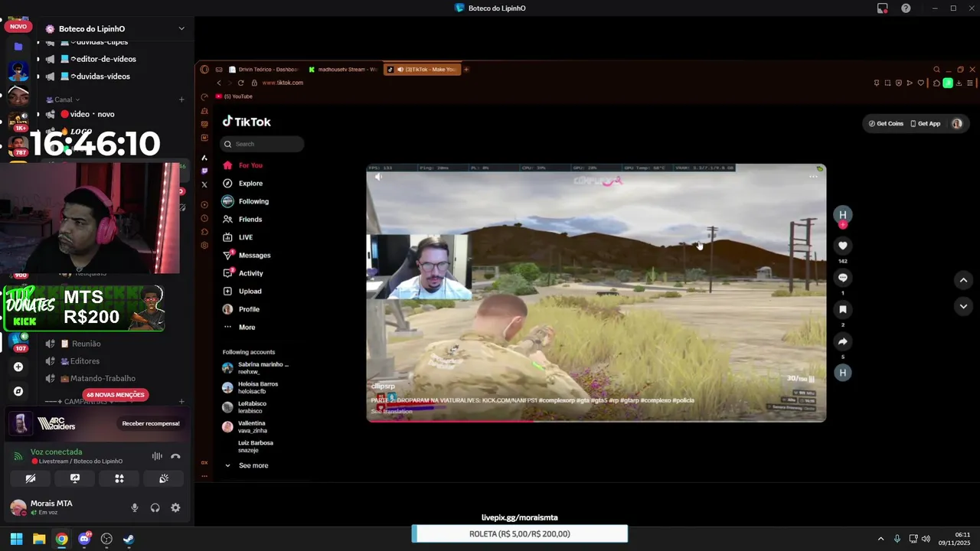Share the video with arrow icon

click(843, 341)
